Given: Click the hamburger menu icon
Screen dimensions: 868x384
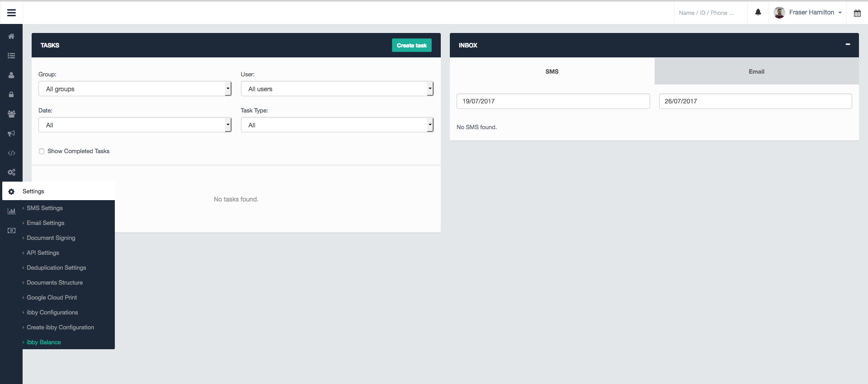Looking at the screenshot, I should (11, 13).
